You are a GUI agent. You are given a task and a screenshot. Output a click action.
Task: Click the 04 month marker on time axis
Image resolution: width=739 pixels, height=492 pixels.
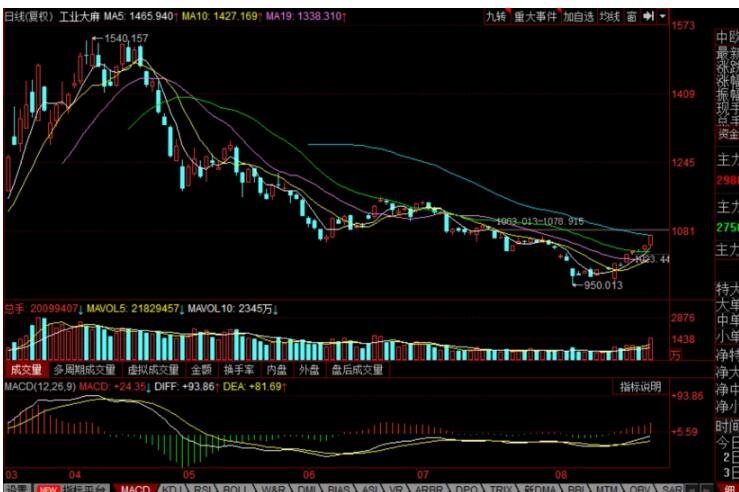[x=74, y=475]
